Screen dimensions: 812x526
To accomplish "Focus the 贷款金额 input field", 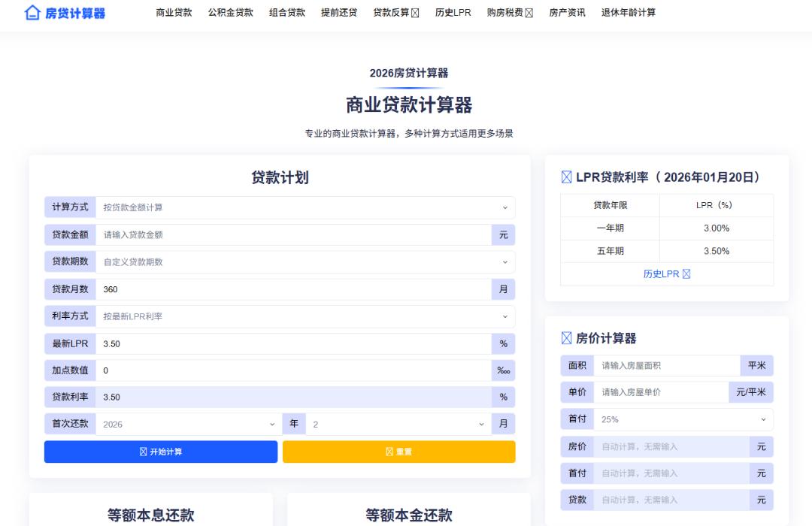I will tap(293, 234).
